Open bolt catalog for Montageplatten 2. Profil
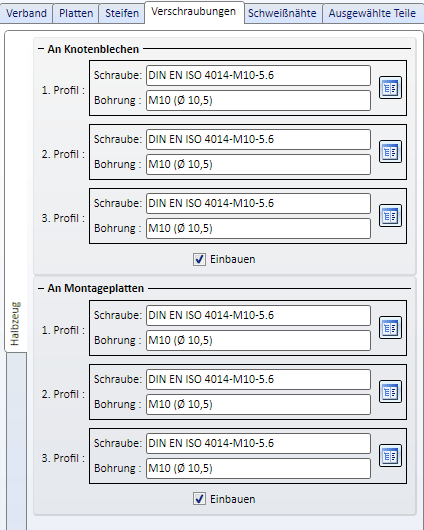Screen dimensions: 424x530 click(390, 391)
